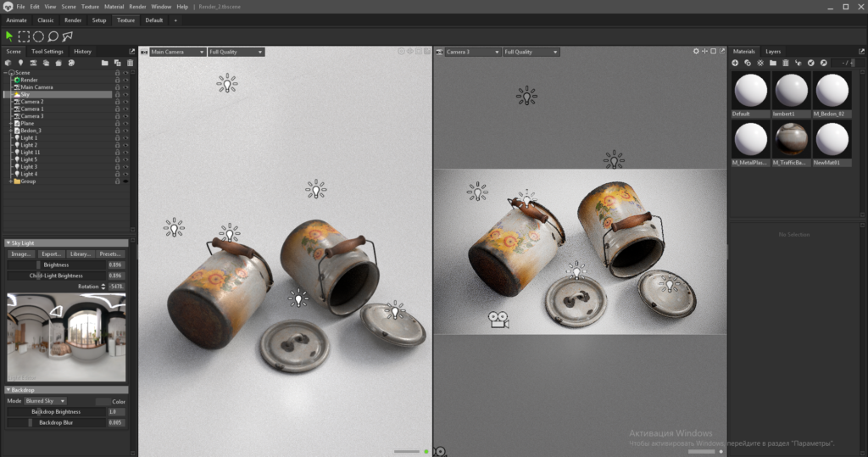The image size is (868, 457).
Task: Open left viewport Full Quality dropdown
Action: coord(236,52)
